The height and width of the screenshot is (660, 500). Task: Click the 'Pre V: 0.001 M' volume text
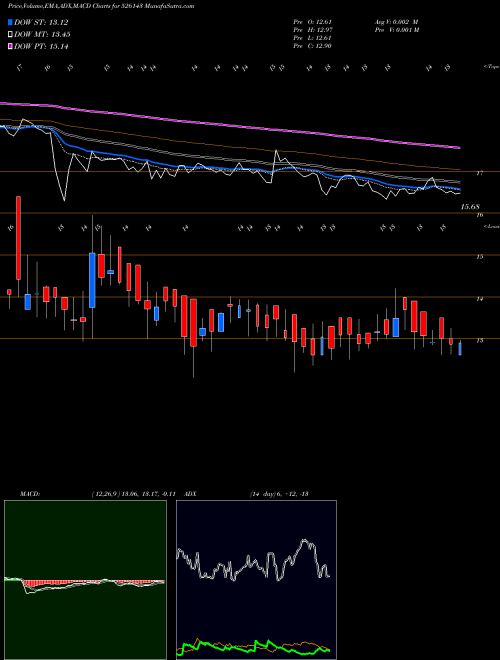396,30
